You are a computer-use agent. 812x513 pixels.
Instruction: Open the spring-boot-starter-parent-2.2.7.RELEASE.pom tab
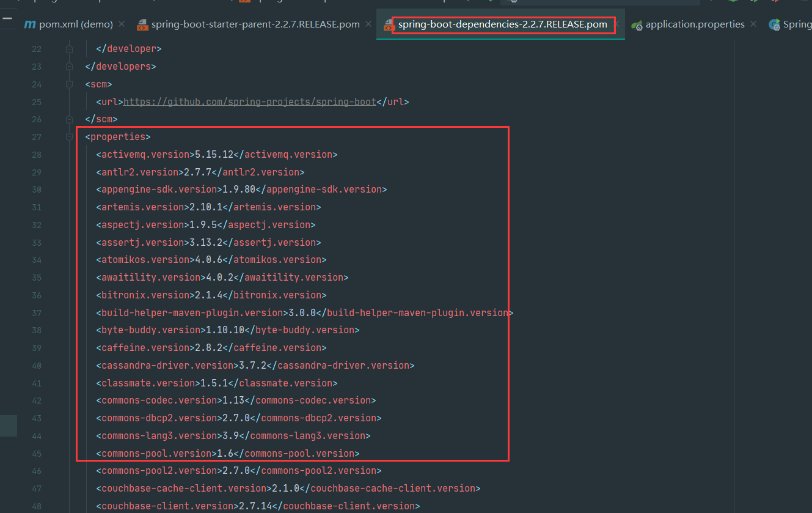(x=255, y=24)
